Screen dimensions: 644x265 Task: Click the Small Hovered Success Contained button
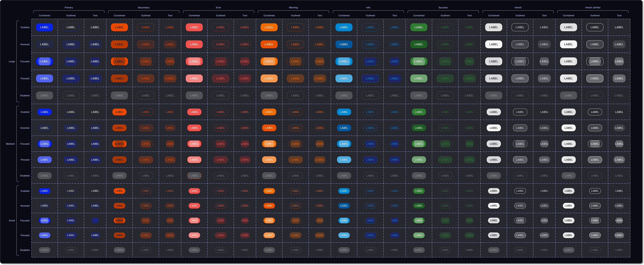(x=419, y=206)
